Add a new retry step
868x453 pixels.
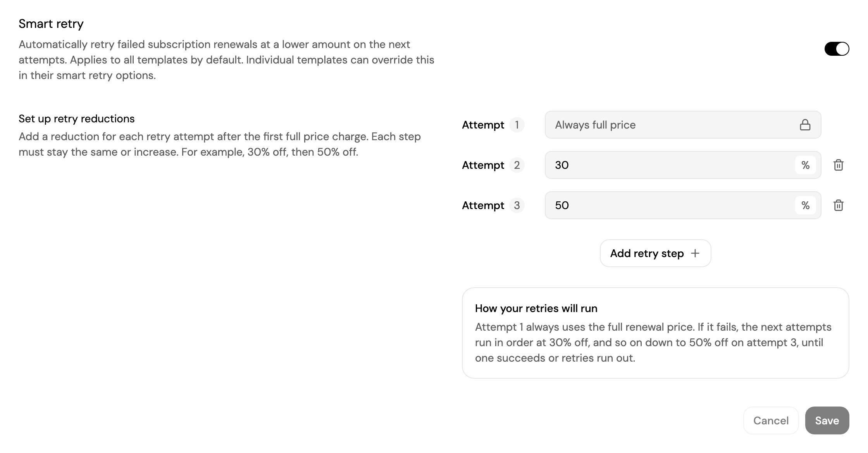[655, 253]
